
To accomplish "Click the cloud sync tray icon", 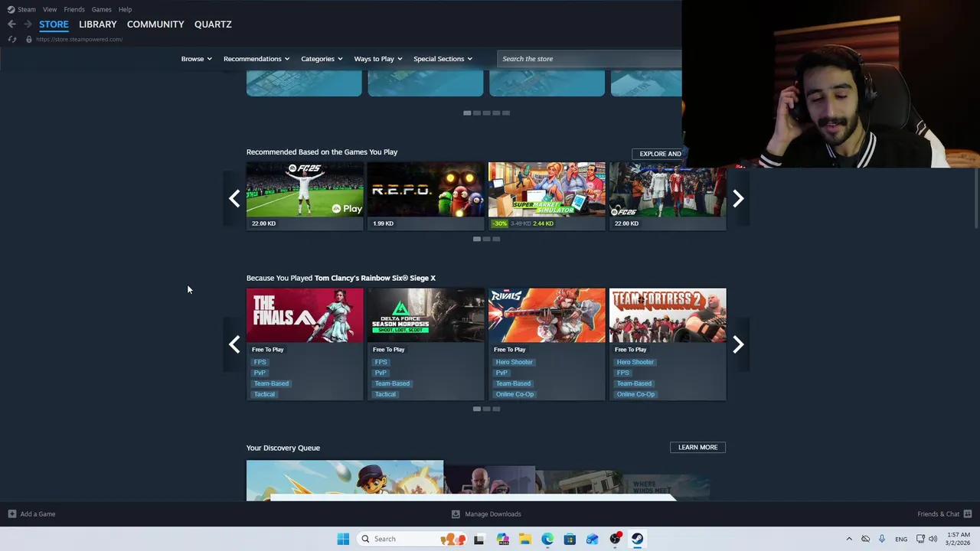I will pyautogui.click(x=865, y=539).
